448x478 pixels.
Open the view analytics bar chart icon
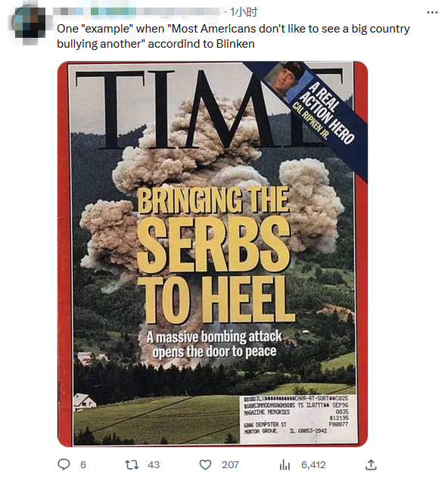pos(285,465)
